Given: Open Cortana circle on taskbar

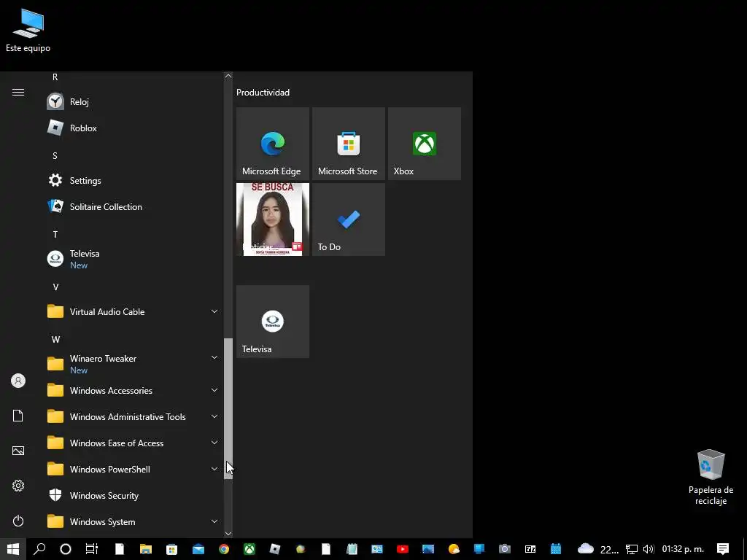Looking at the screenshot, I should 65,549.
